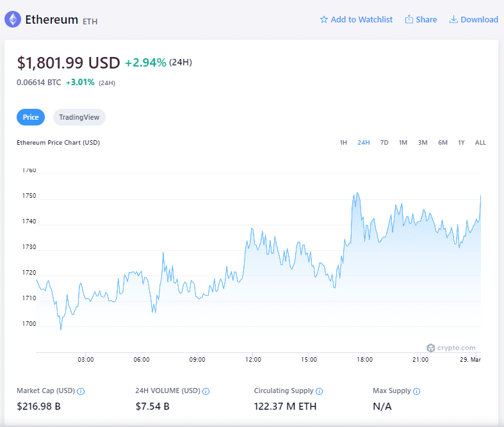Switch to the TradingView chart
Viewport: 504px width, 427px height.
click(79, 117)
